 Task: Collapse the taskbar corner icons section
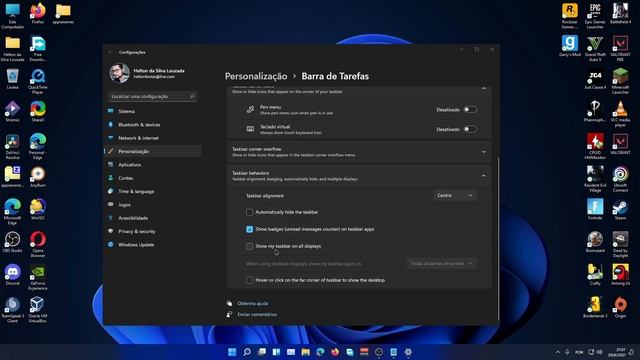tap(484, 89)
